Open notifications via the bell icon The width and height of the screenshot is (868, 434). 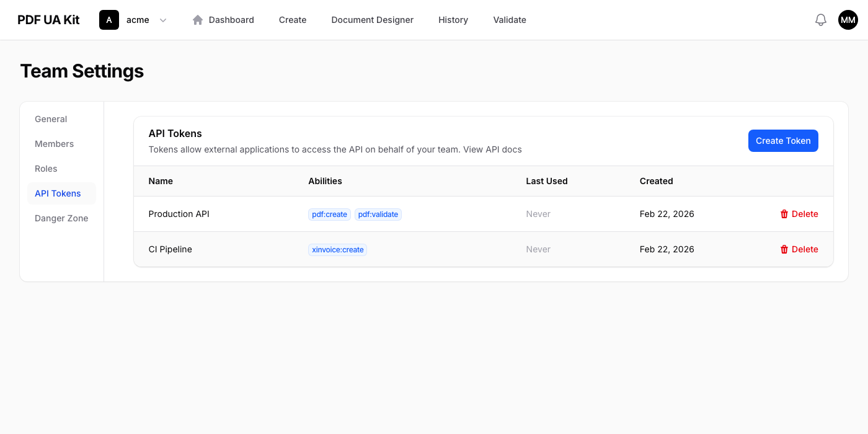pyautogui.click(x=820, y=19)
